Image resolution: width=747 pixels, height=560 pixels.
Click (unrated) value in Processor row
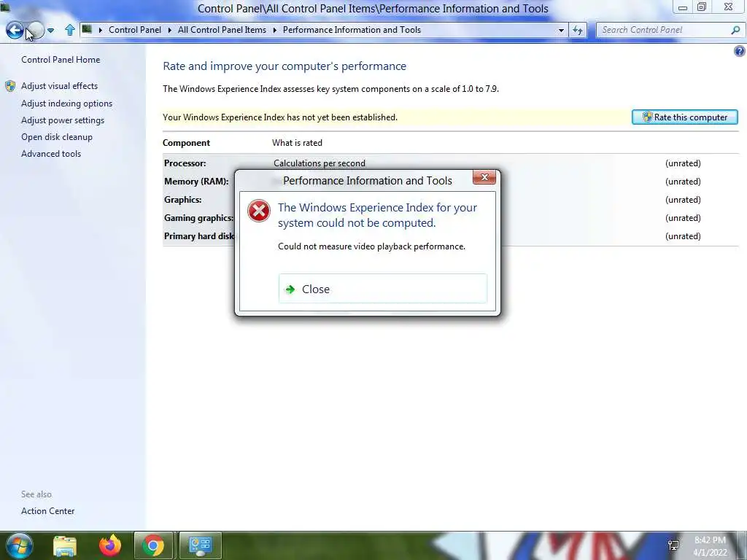[x=683, y=163]
